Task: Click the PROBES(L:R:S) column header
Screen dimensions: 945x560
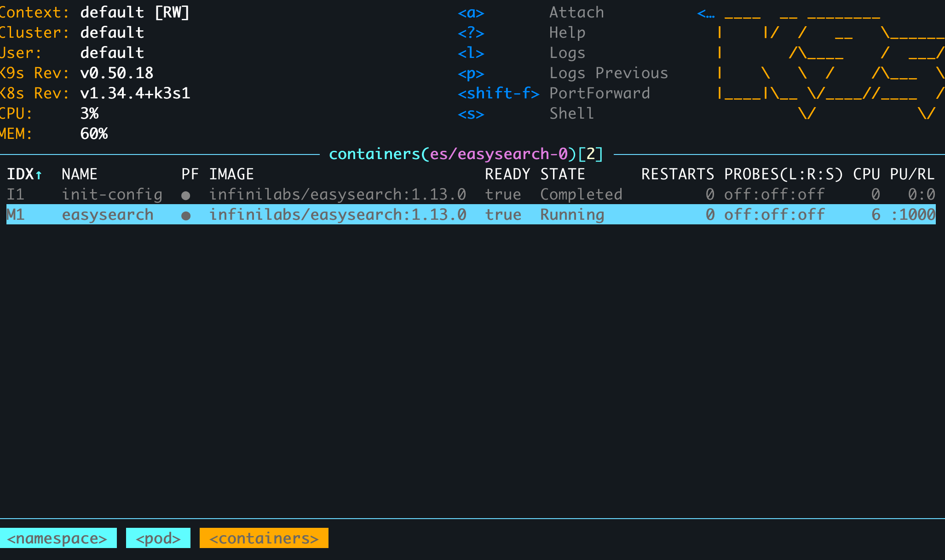Action: click(x=783, y=174)
